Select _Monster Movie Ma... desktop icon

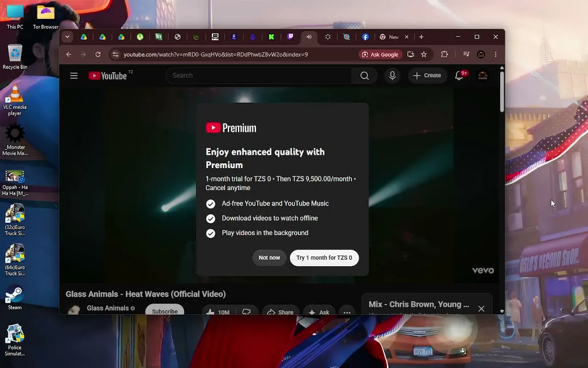click(15, 140)
